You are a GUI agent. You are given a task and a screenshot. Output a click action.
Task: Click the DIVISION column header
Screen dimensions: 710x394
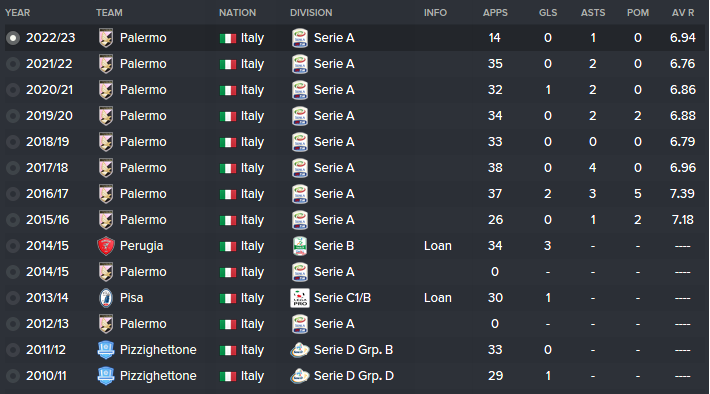pos(311,13)
